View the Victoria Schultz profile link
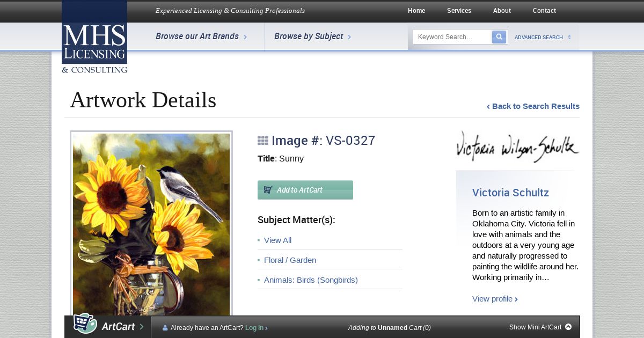Viewport: 644px width, 338px height. point(495,299)
